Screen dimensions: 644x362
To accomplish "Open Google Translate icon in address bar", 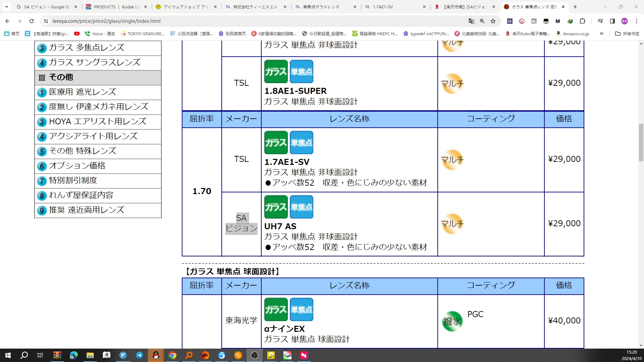I will 472,21.
